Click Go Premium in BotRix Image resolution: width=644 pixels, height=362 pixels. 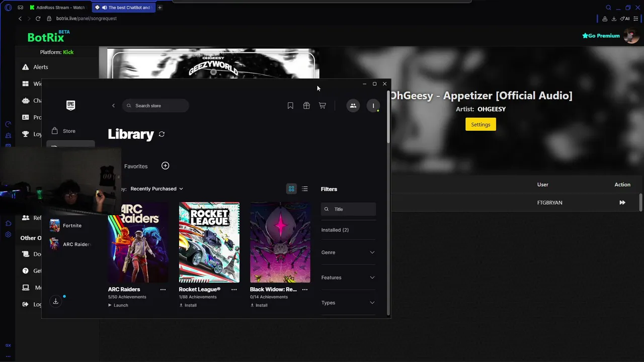coord(601,36)
